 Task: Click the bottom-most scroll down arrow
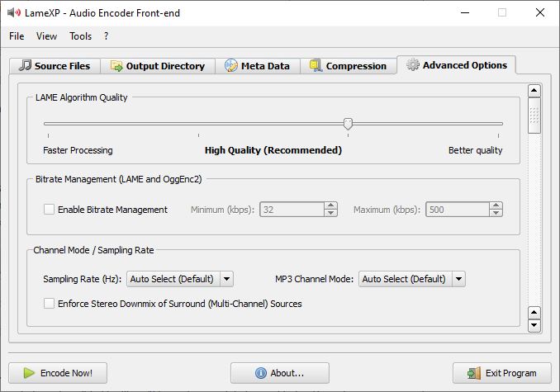[x=534, y=325]
